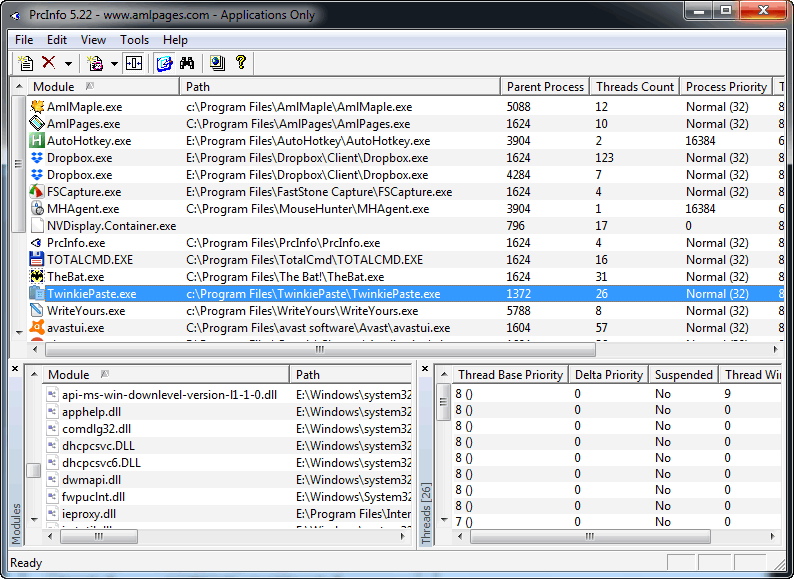This screenshot has height=579, width=794.
Task: Select apphelp.dll in modules list
Action: click(x=91, y=412)
